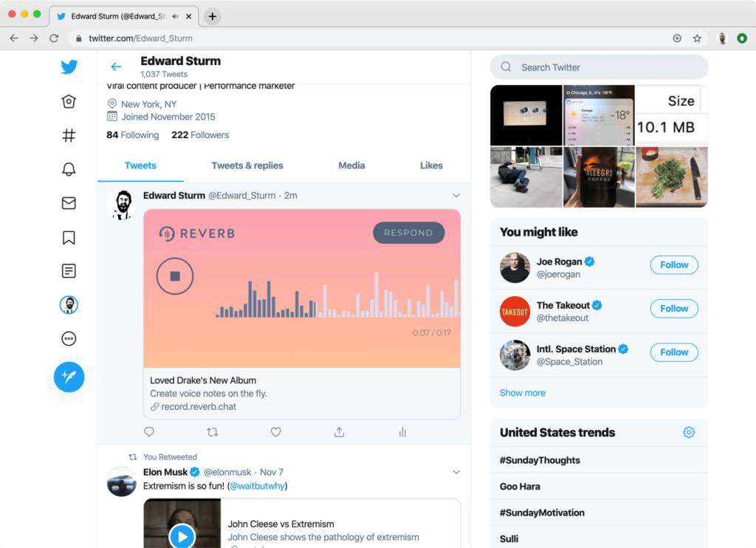The image size is (756, 548).
Task: Follow Intl. Space Station
Action: 674,352
